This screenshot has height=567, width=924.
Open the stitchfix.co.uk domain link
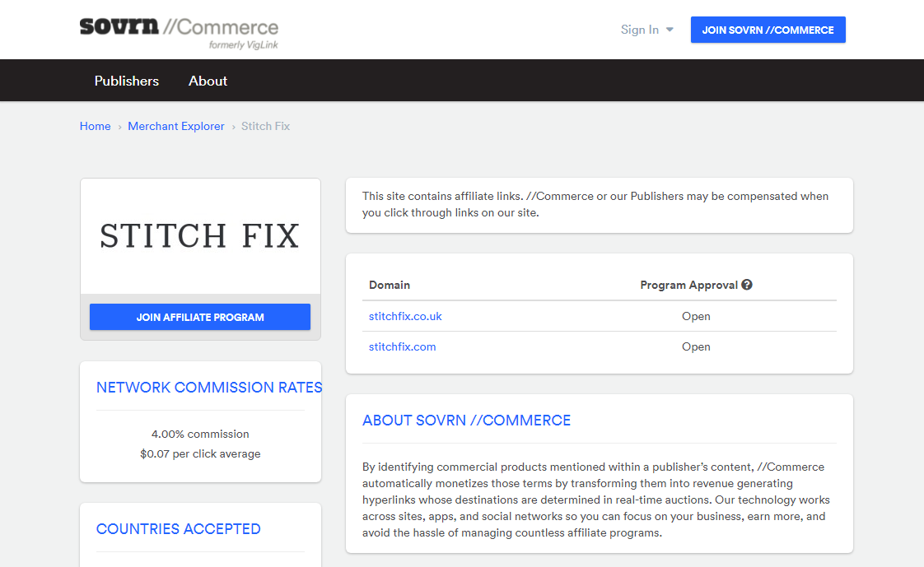point(405,316)
